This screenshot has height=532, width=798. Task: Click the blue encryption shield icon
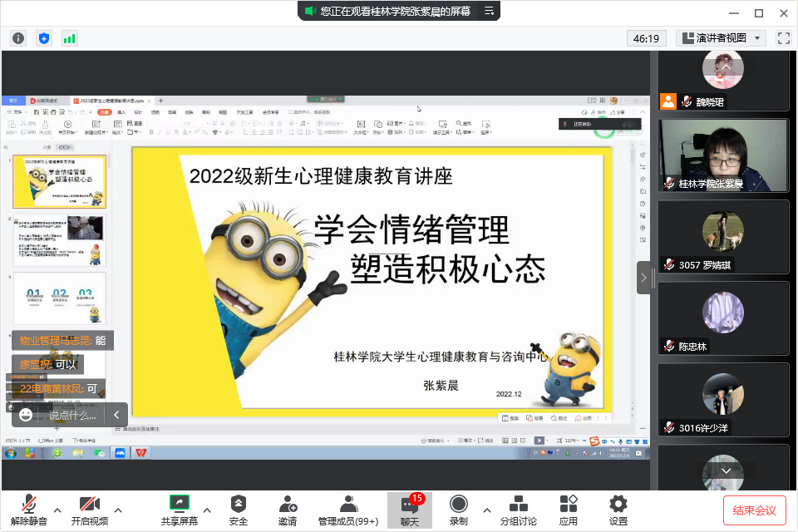click(44, 38)
